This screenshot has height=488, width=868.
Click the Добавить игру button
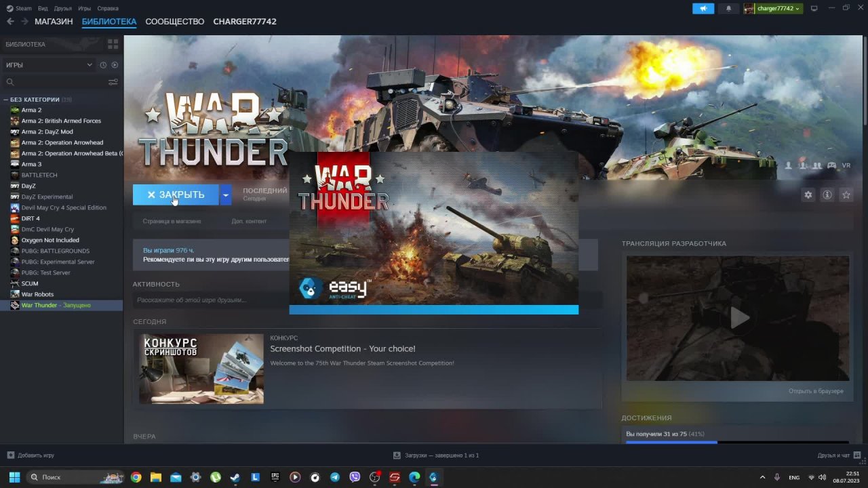point(31,455)
